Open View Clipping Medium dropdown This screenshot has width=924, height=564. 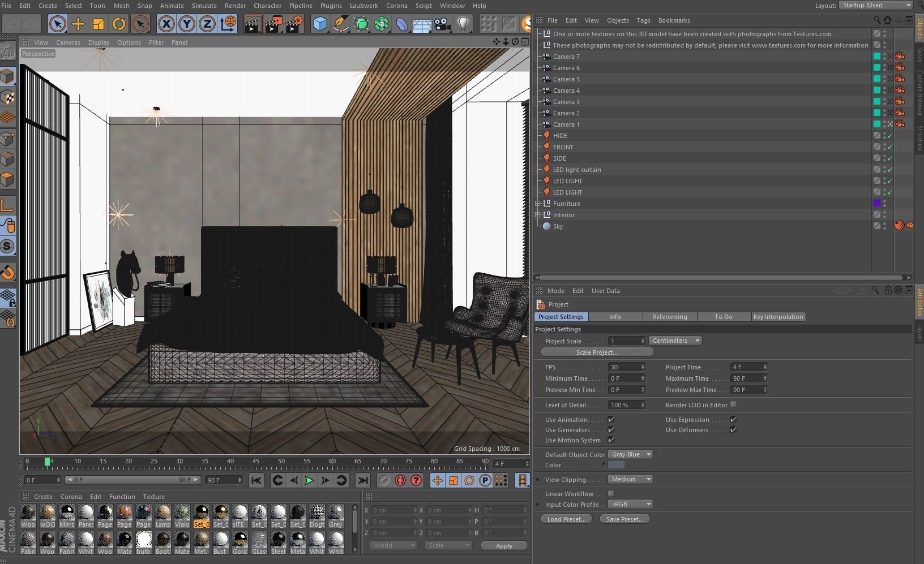[x=631, y=479]
